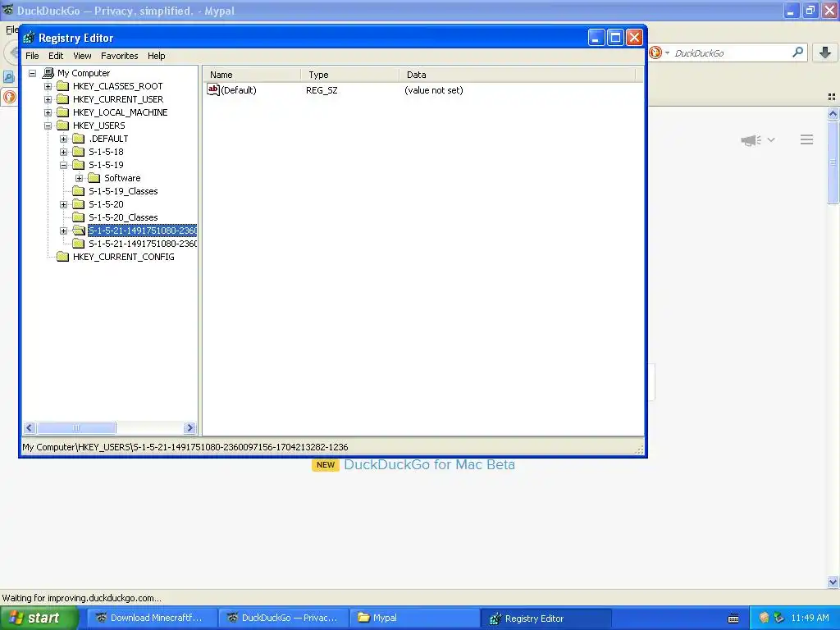Sort values by the Type column header

tap(349, 75)
